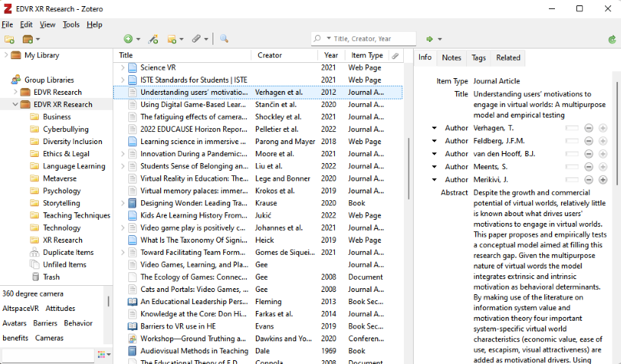Click the New Library toolbar icon
Image resolution: width=621 pixels, height=364 pixels.
click(28, 39)
